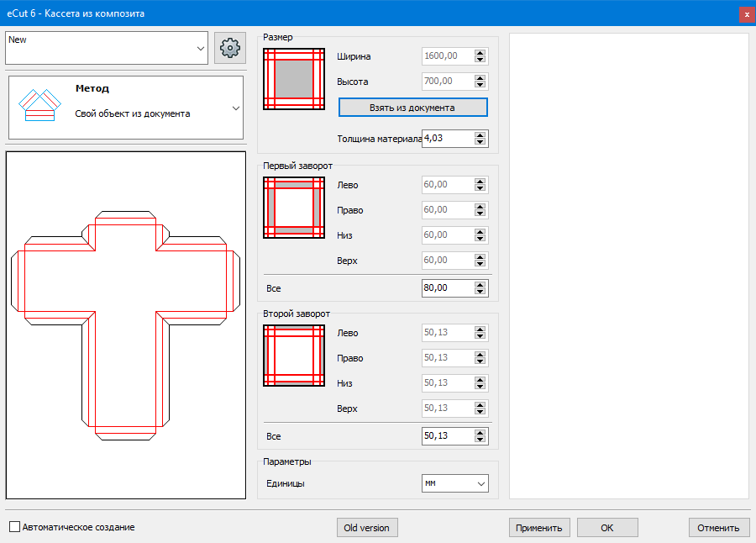Click the cross-shaped cassette preview drawing

125,325
